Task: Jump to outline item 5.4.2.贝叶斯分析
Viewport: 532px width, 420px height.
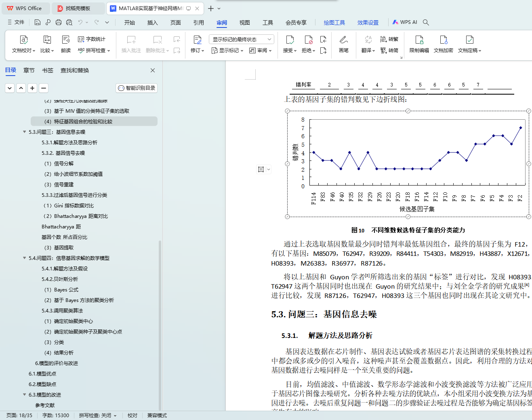Action: (60, 279)
